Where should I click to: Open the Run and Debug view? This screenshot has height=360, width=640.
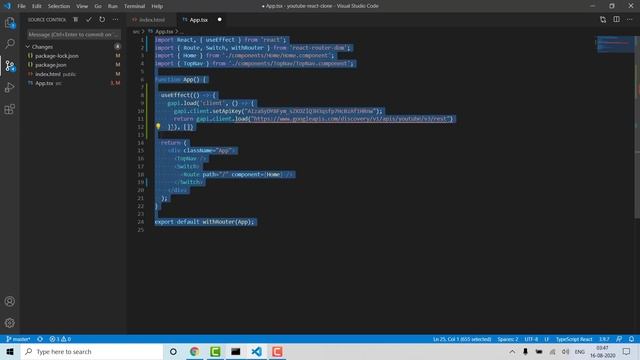[x=10, y=87]
